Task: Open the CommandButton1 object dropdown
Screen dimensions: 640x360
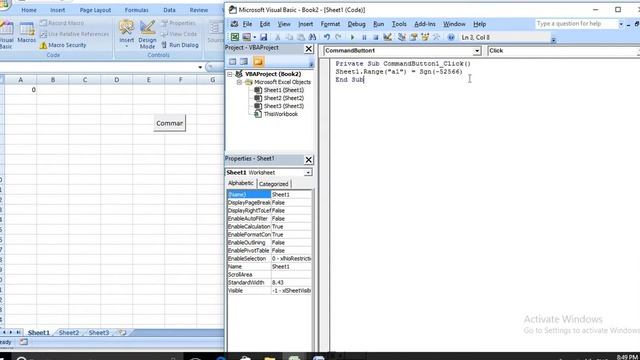Action: (x=477, y=51)
